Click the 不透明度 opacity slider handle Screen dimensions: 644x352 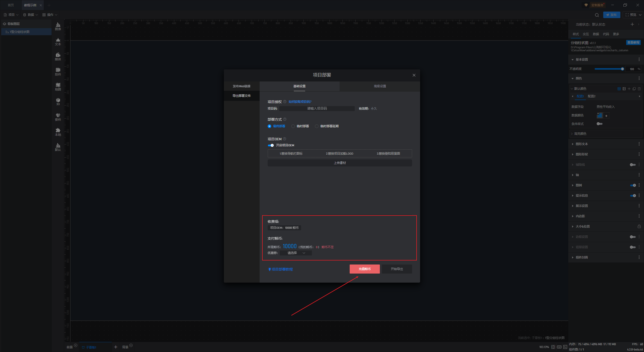(x=622, y=69)
